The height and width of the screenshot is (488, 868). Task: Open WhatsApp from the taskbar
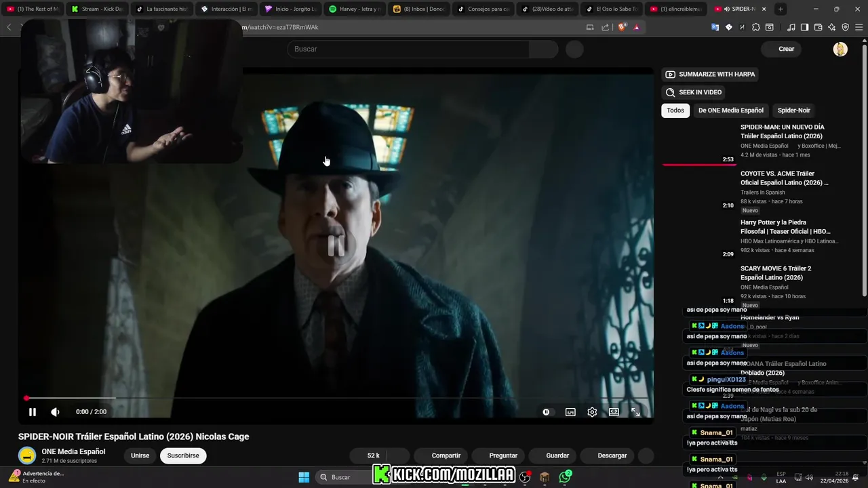pyautogui.click(x=565, y=477)
